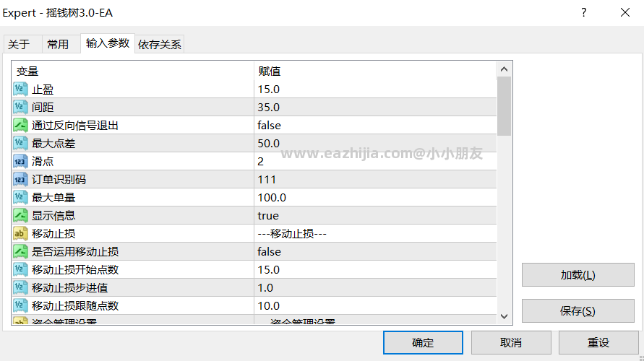
Task: Click the double-type icon beside 最大点差
Action: [20, 143]
